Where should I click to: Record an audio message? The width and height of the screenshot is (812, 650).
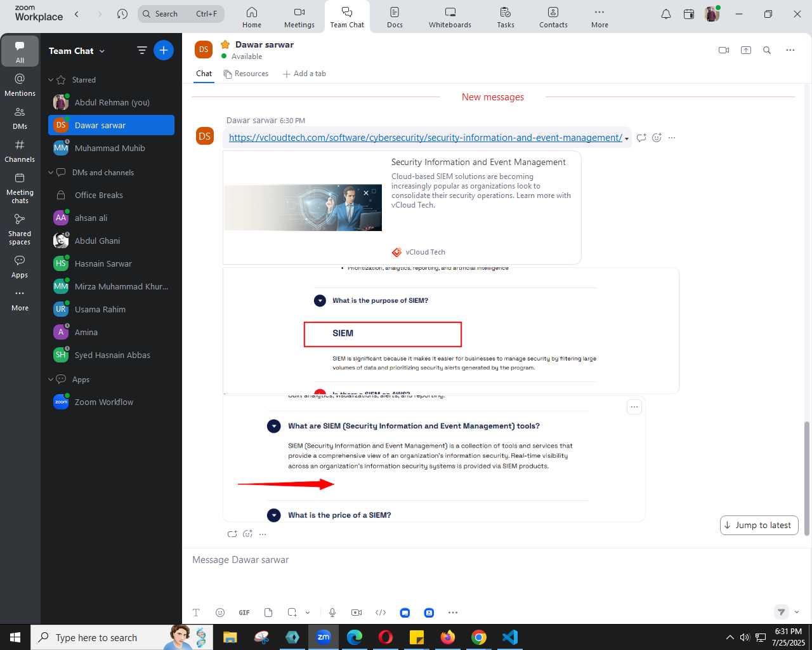(x=332, y=613)
